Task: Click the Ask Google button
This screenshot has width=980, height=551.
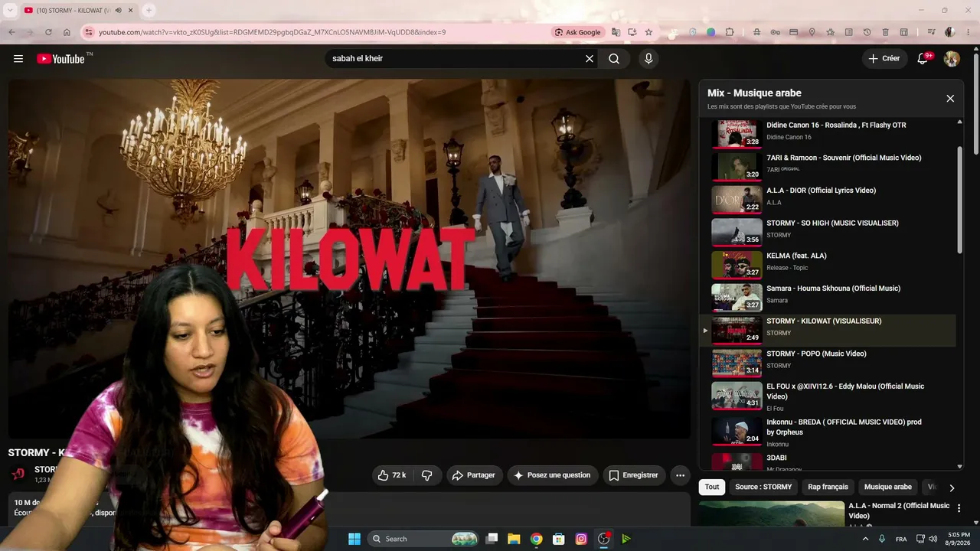Action: click(578, 32)
